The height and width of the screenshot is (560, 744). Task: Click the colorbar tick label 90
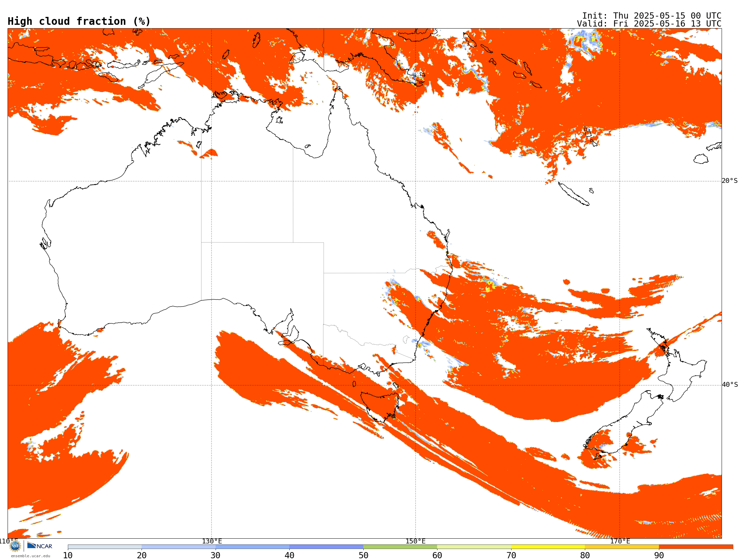[x=659, y=555]
